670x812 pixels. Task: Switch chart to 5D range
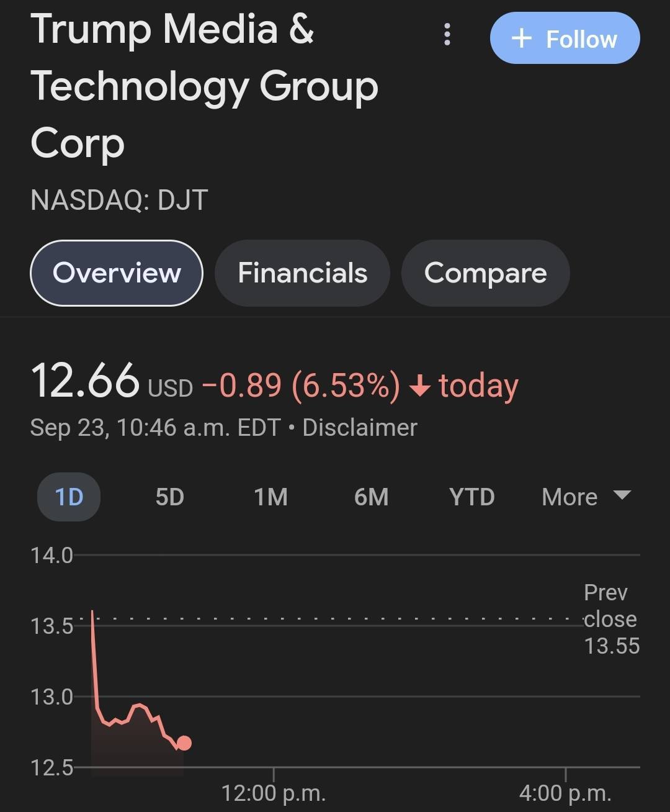tap(169, 497)
